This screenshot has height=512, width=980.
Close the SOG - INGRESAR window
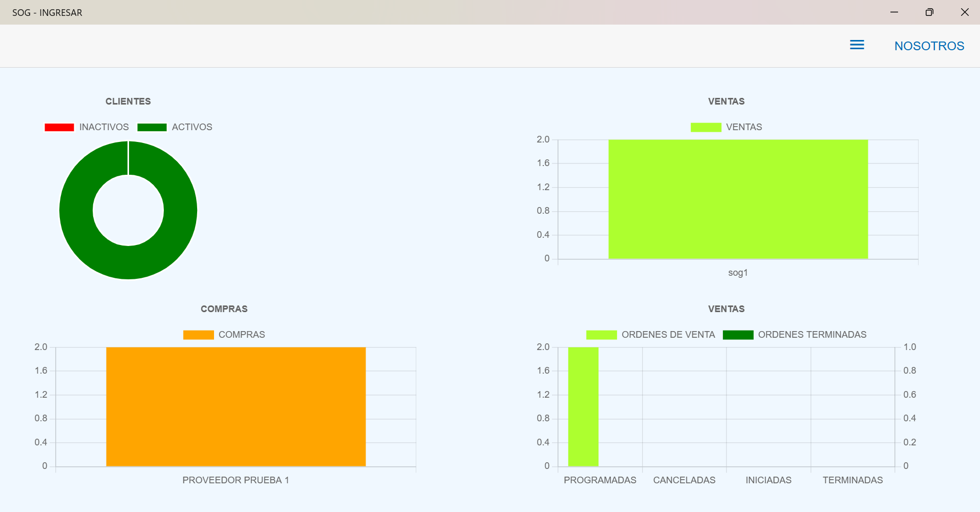coord(965,12)
